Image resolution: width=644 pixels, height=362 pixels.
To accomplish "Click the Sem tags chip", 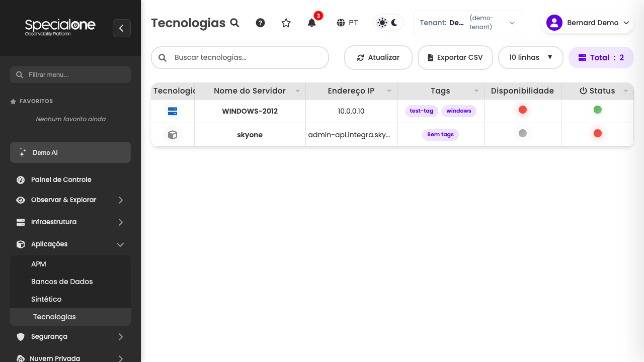I will (440, 135).
